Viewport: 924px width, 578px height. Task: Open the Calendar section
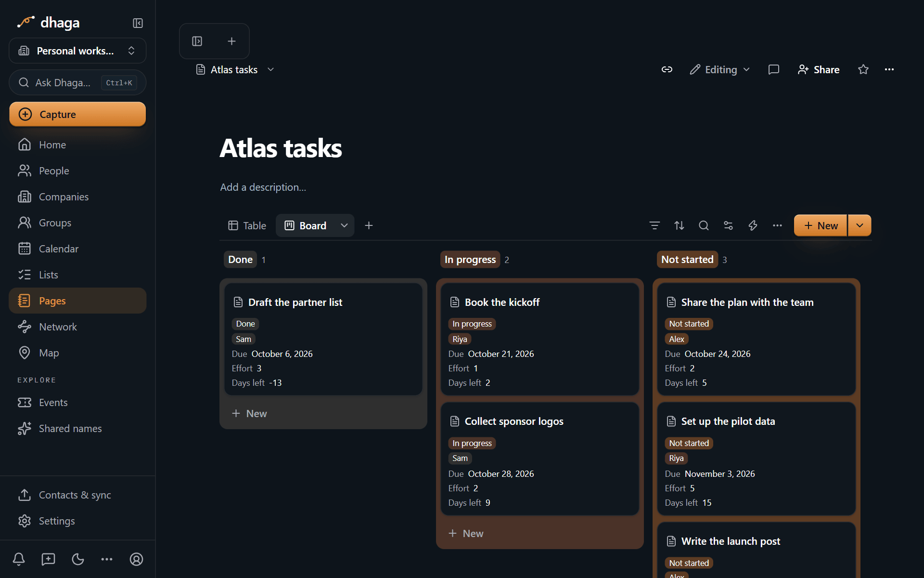tap(77, 249)
